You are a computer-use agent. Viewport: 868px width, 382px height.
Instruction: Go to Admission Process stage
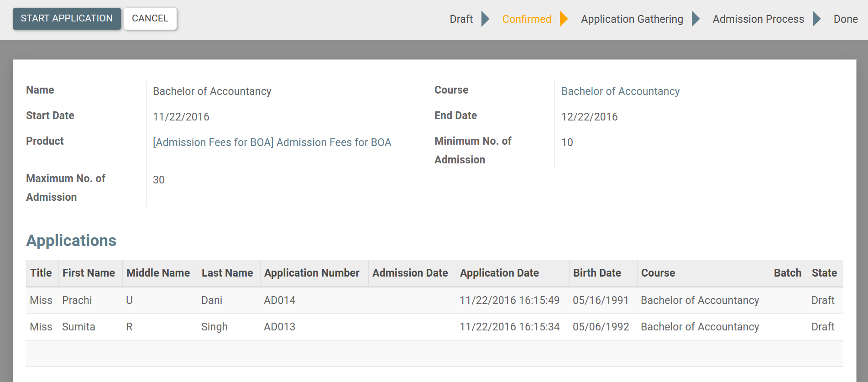coord(758,19)
